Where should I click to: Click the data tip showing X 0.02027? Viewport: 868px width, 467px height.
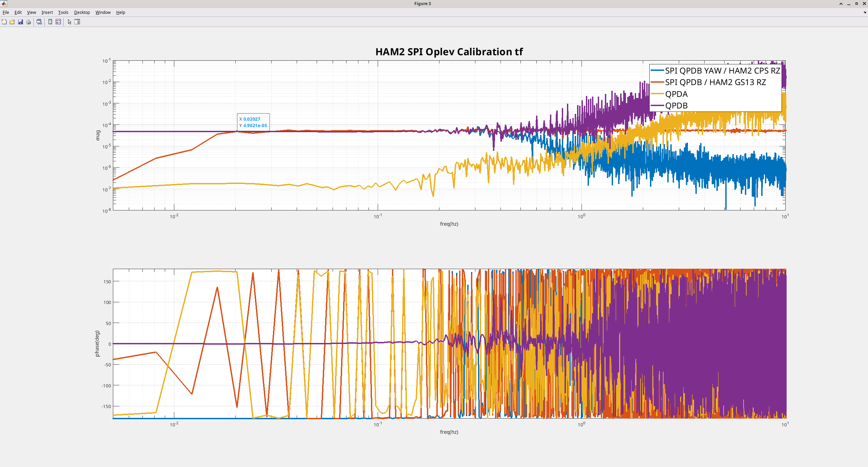click(x=253, y=122)
